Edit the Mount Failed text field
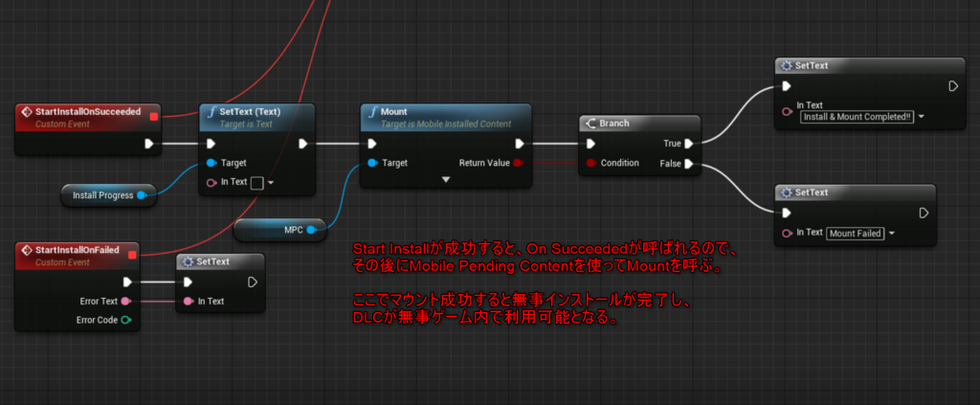Screen dimensions: 980x405 coord(856,233)
